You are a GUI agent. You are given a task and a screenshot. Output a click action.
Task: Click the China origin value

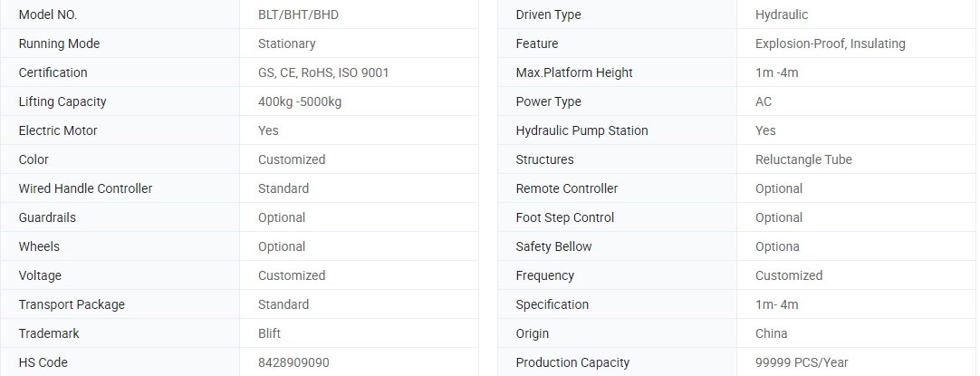pyautogui.click(x=771, y=333)
